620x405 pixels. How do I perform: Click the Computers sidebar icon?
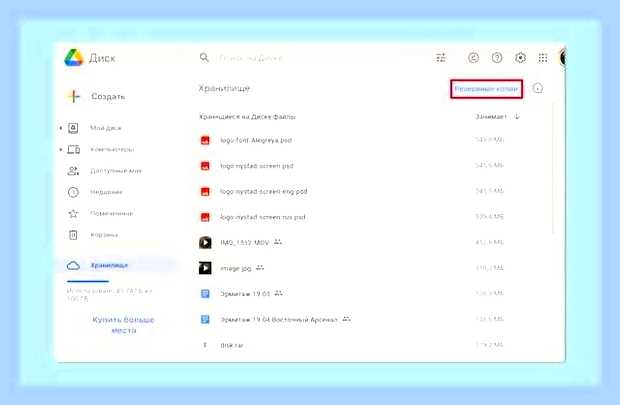pos(74,149)
